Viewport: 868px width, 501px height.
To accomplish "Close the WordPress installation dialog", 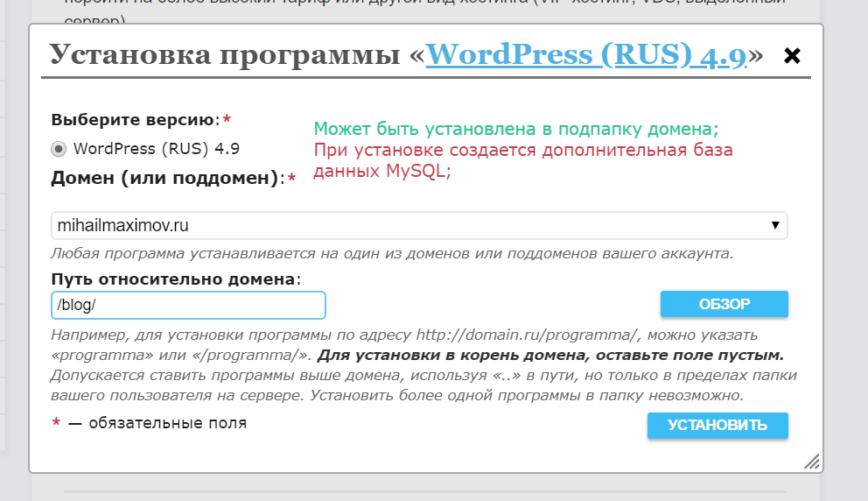I will tap(792, 56).
